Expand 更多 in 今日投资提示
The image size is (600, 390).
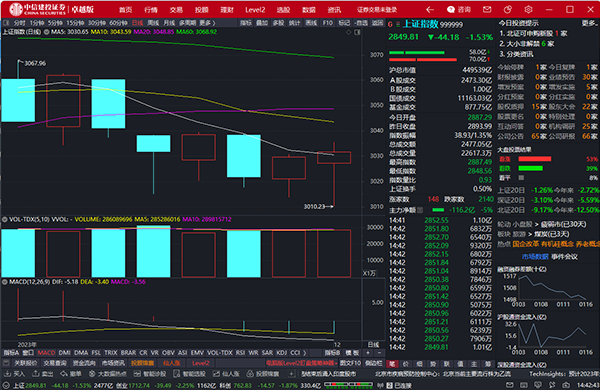point(589,23)
